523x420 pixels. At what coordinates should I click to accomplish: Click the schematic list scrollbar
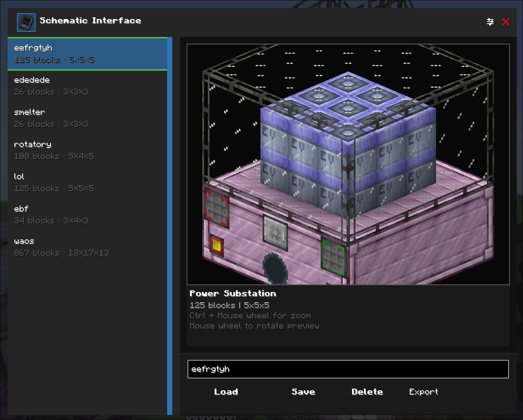pyautogui.click(x=170, y=226)
